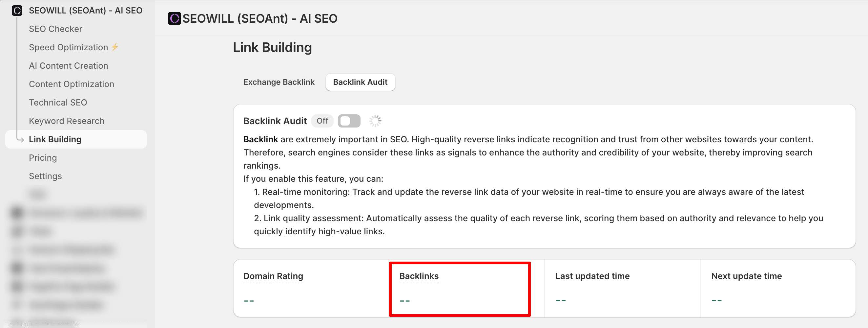868x328 pixels.
Task: Click the underlined Backlinks metric label
Action: click(x=419, y=276)
